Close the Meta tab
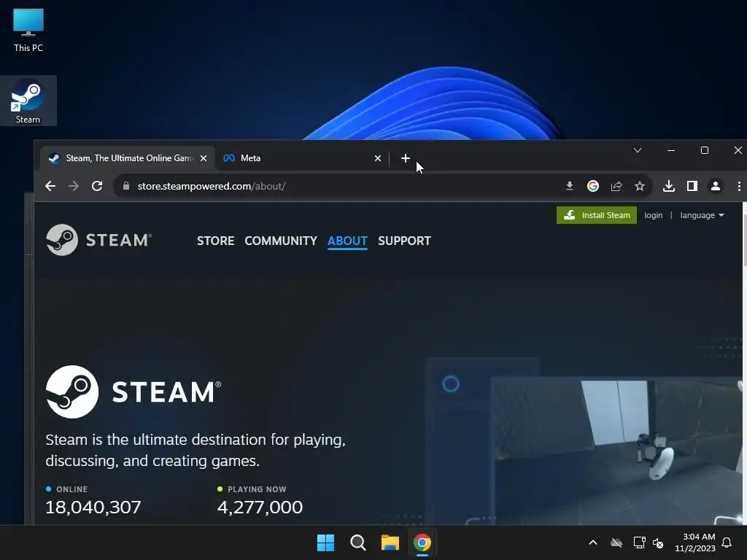Screen dimensions: 747x560 pos(378,158)
